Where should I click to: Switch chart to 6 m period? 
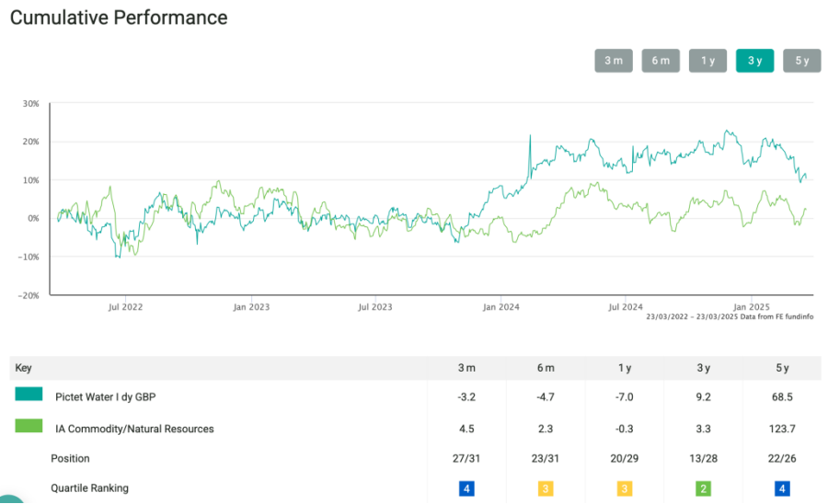pyautogui.click(x=660, y=61)
